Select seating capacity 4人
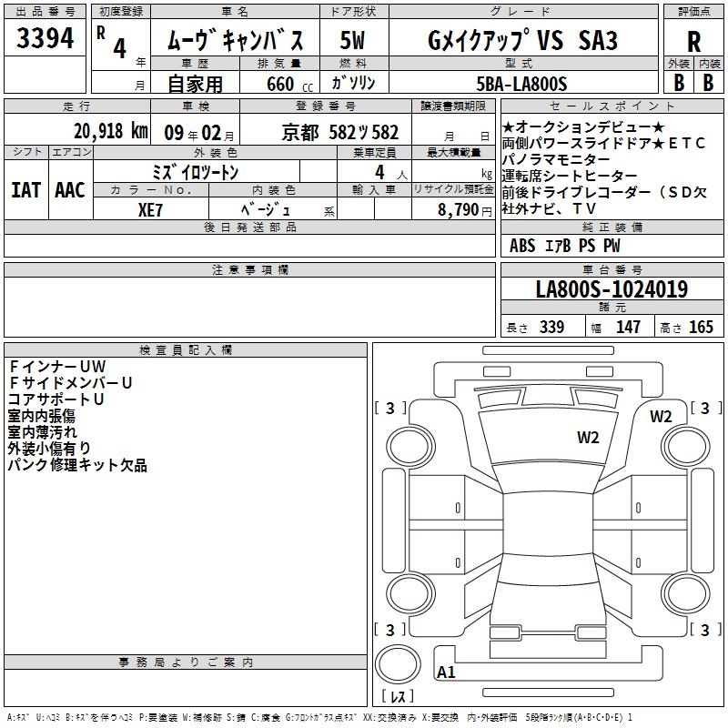This screenshot has width=728, height=728. click(391, 173)
